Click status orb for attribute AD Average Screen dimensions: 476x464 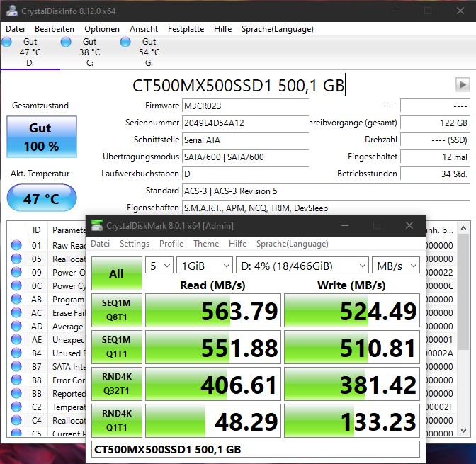coord(16,326)
